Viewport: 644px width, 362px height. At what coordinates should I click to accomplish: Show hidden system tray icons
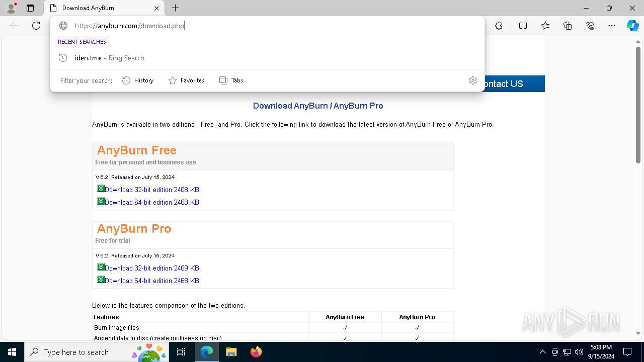click(542, 352)
